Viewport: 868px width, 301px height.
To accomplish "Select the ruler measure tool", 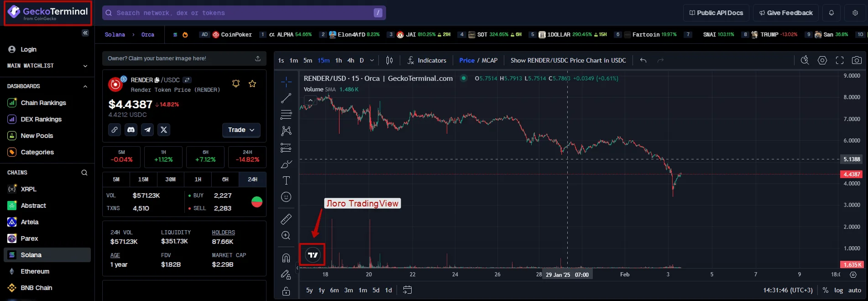I will tap(286, 219).
